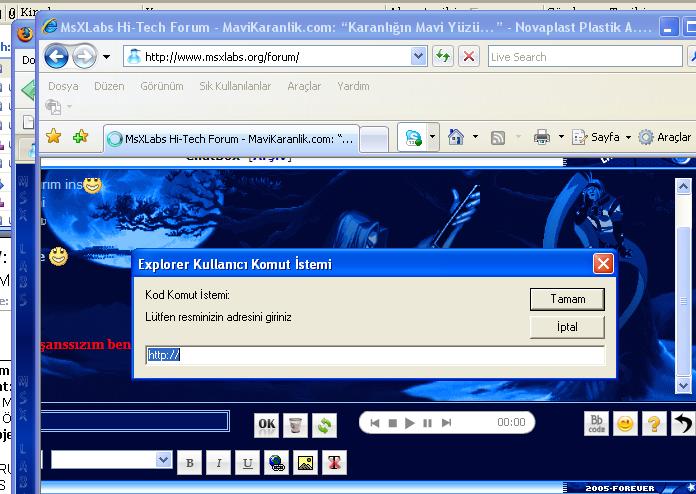The image size is (696, 494).
Task: Click the Tamam button in the dialog
Action: point(567,299)
